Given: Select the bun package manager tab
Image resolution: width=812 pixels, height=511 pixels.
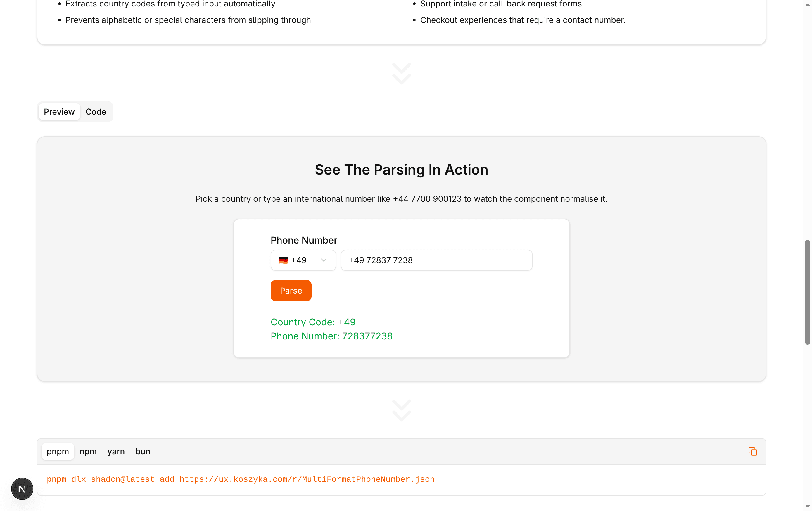Looking at the screenshot, I should [x=143, y=451].
